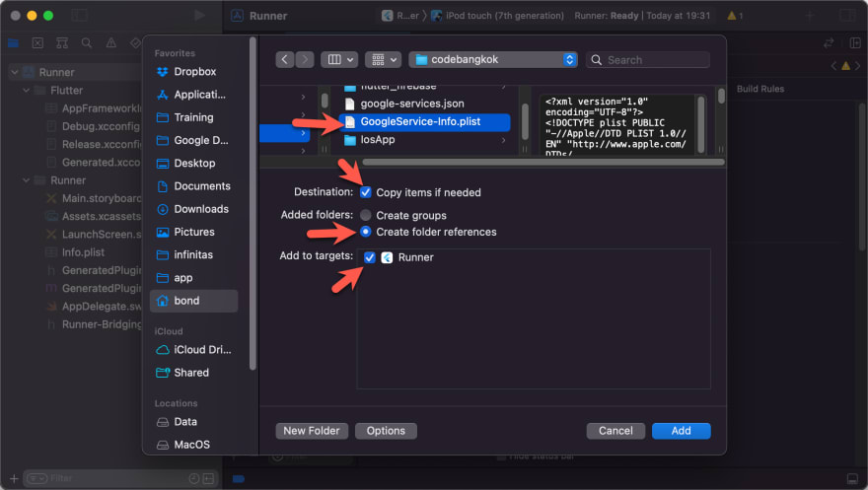Select Create folder references radio option

tap(365, 232)
